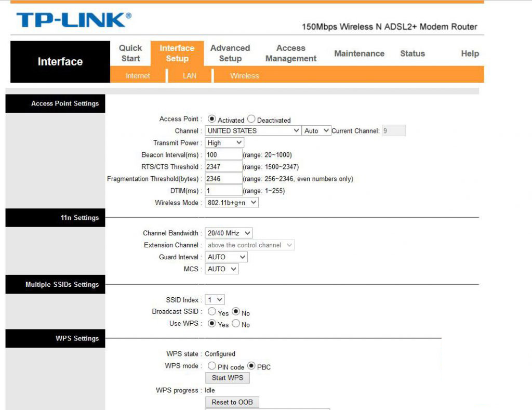Click the Beacon Interval input field
This screenshot has height=410, width=532.
223,155
